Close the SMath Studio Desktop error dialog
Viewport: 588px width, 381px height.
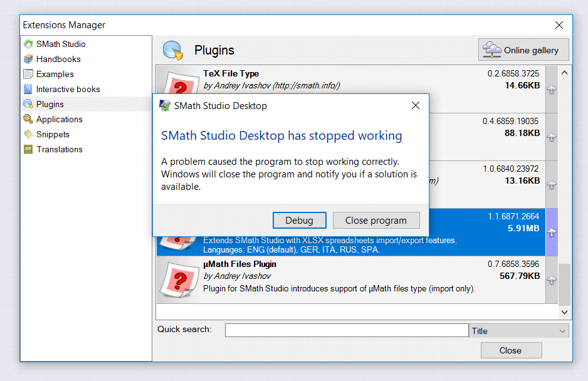tap(415, 106)
